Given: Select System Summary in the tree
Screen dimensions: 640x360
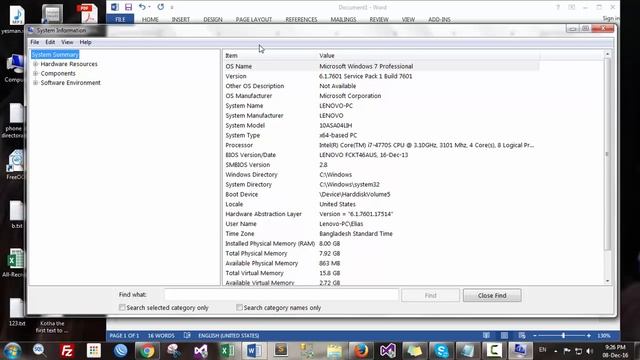Looking at the screenshot, I should (x=55, y=54).
